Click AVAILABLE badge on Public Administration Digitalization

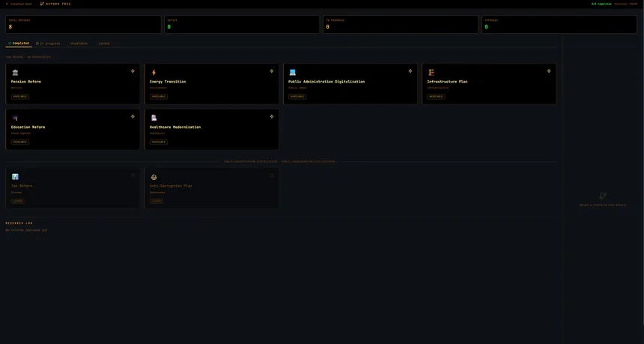pos(297,97)
